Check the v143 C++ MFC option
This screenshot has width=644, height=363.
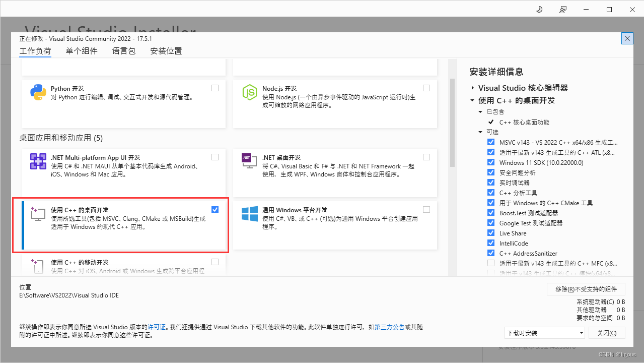[x=491, y=263]
